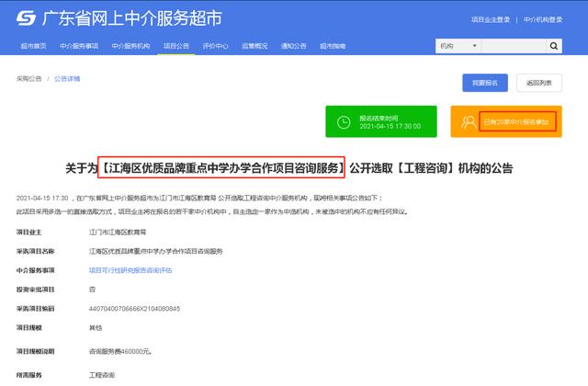Click the 采购项目名称 value text
This screenshot has height=386, width=588.
coord(156,251)
